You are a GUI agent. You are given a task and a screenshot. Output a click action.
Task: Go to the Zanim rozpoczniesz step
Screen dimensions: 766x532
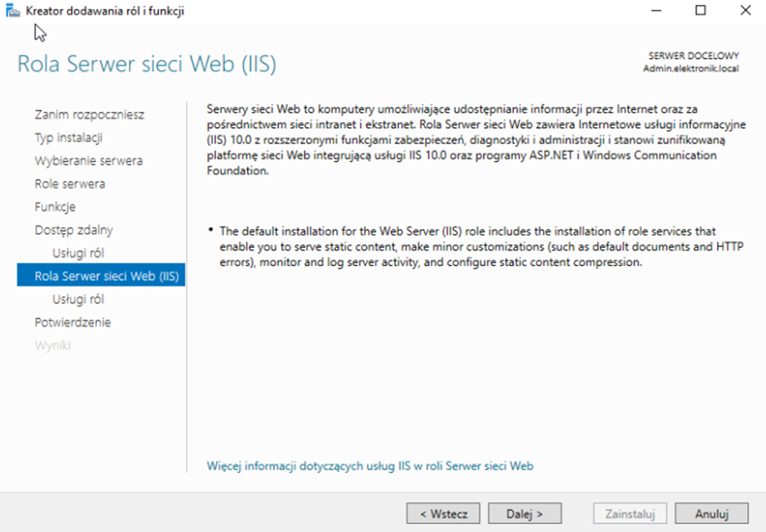(x=89, y=115)
